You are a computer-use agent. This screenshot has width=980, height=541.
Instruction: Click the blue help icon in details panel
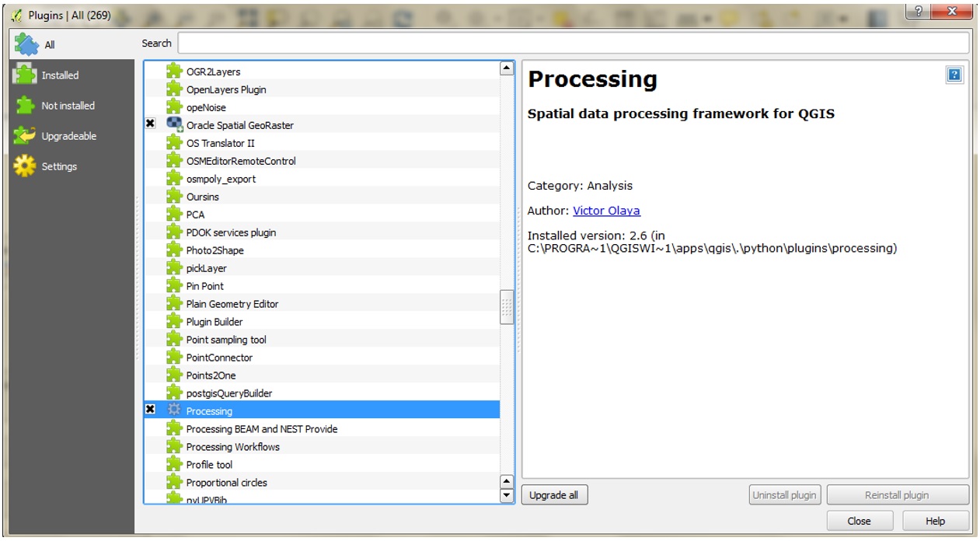[954, 75]
